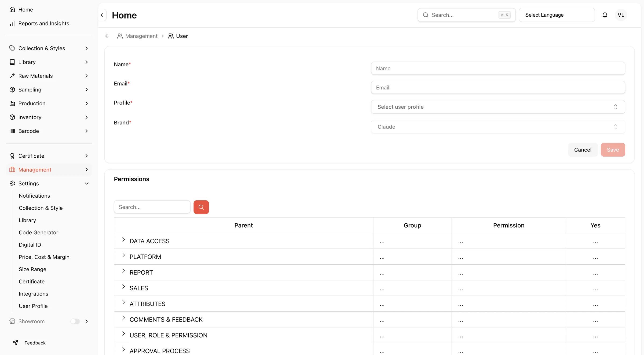The image size is (644, 355).
Task: Expand the REPORT permission row
Action: 123,271
